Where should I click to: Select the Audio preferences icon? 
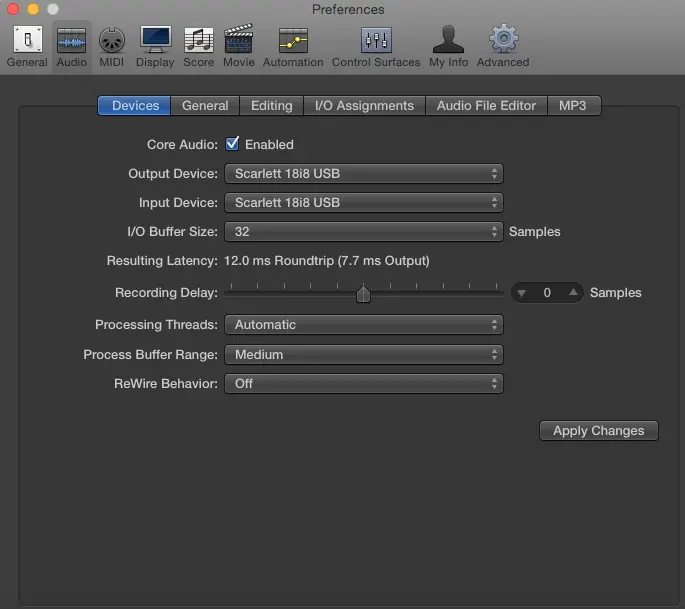[x=72, y=46]
